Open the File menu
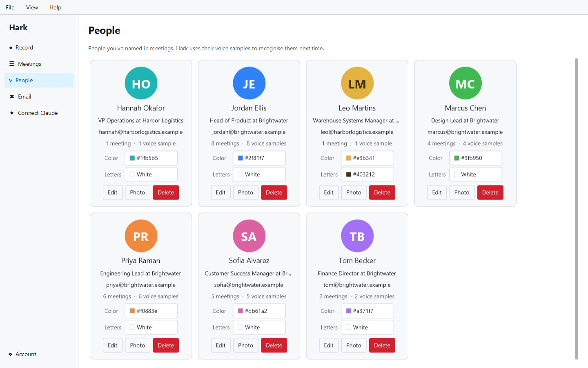This screenshot has width=588, height=368. click(x=10, y=7)
